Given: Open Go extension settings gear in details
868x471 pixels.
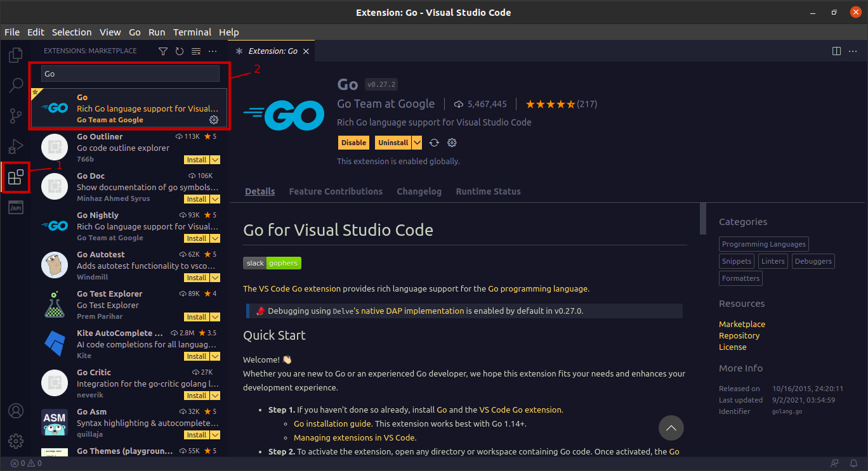Looking at the screenshot, I should (452, 143).
